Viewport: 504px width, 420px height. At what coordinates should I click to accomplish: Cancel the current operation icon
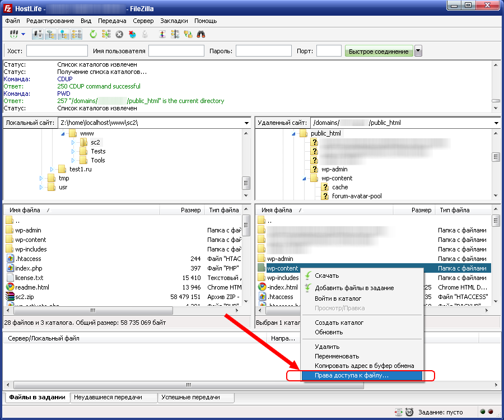119,34
